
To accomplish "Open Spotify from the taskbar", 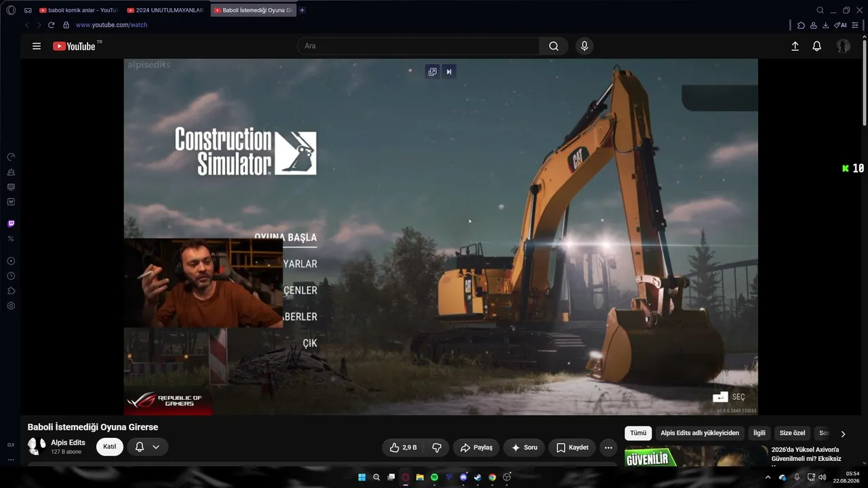I will [435, 477].
